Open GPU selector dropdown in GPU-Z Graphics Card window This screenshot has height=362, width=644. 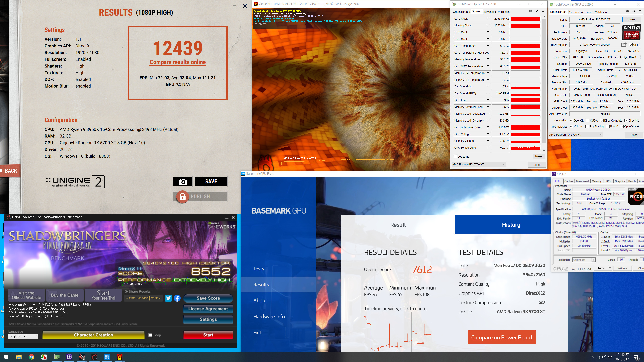[576, 135]
